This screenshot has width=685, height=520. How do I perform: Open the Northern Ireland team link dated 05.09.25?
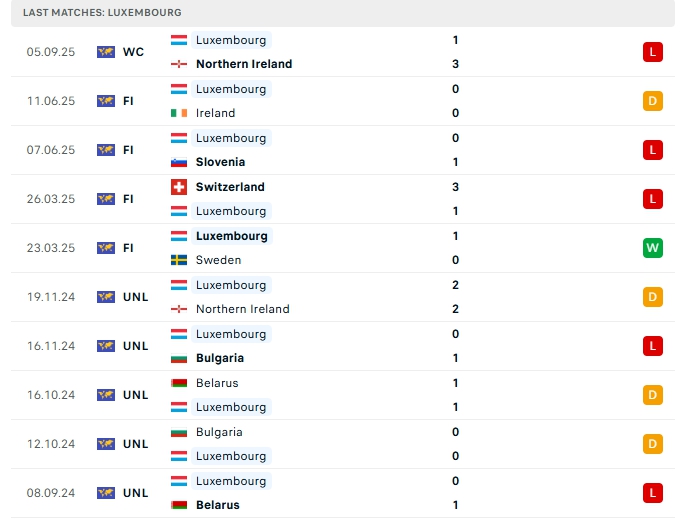[x=244, y=64]
